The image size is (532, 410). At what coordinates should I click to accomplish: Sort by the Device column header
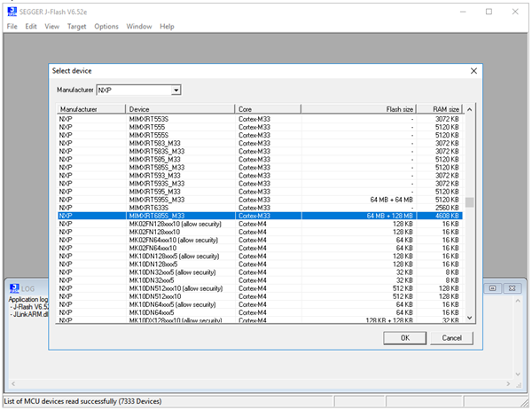180,109
